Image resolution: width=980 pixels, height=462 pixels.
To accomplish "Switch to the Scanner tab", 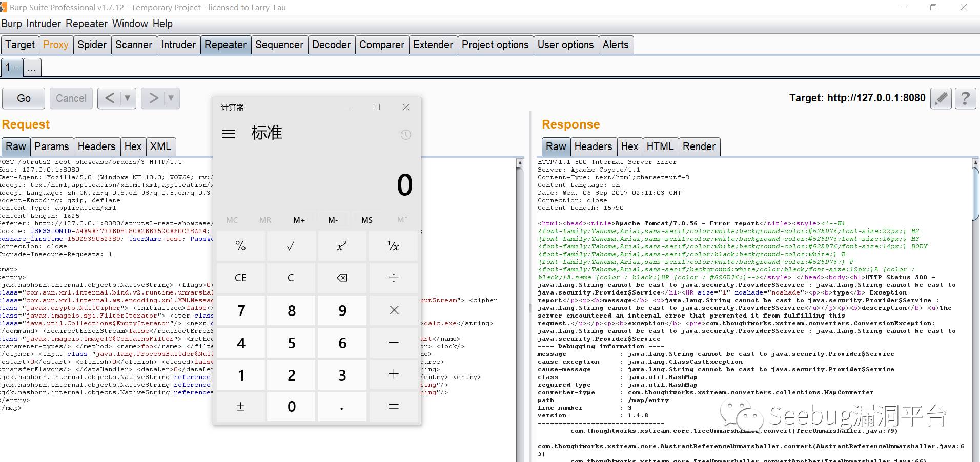I will (134, 45).
